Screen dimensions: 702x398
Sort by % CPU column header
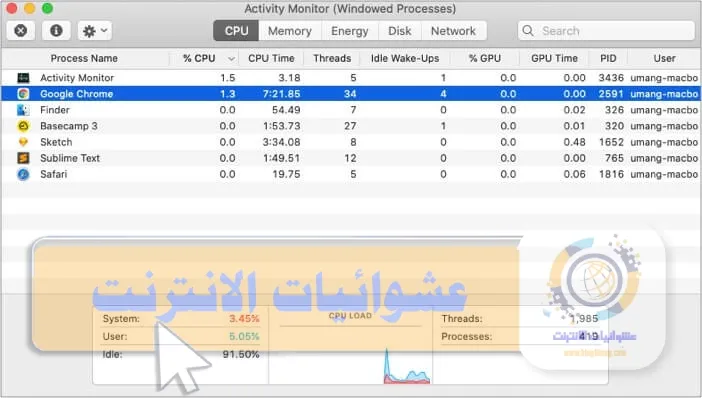pyautogui.click(x=199, y=58)
